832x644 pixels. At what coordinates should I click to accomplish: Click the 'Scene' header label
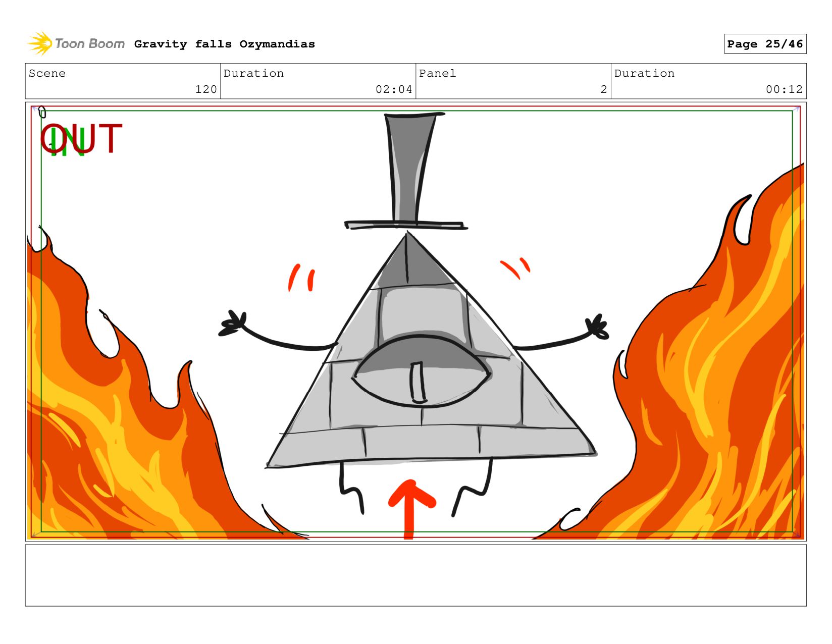click(x=47, y=73)
